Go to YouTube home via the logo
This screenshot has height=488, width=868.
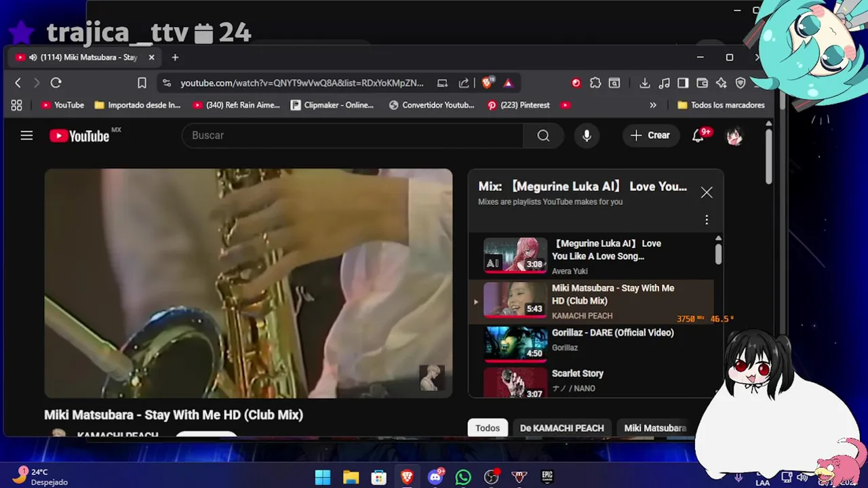coord(79,136)
